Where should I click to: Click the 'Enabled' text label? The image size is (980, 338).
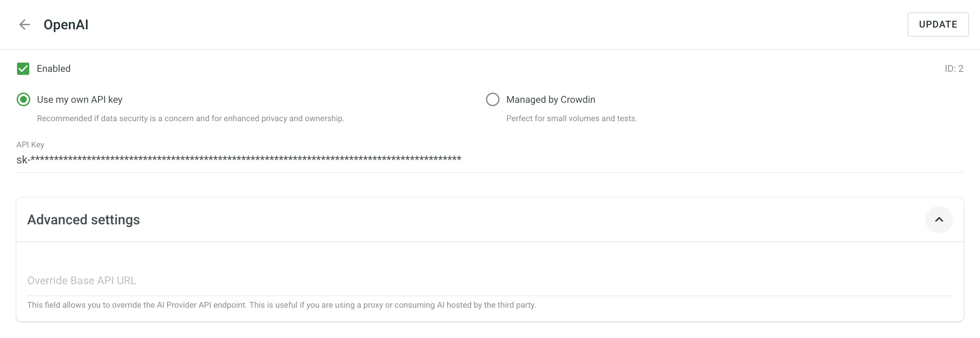pos(54,69)
